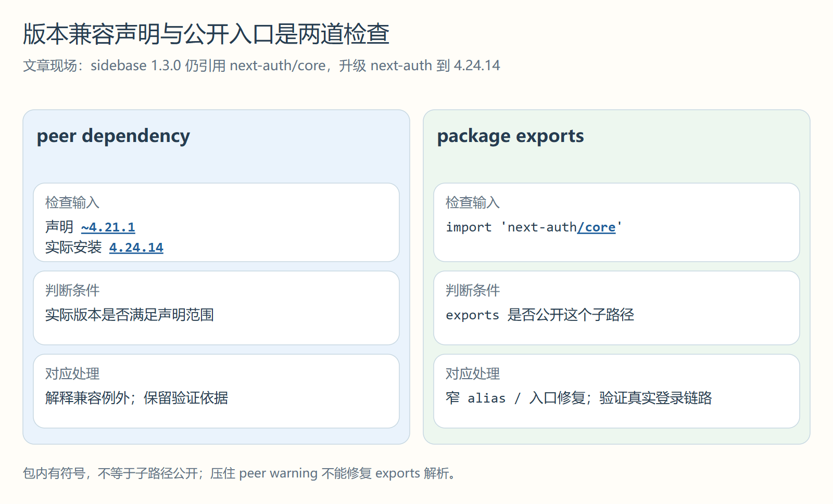
Task: Select the footer note starting 包内有符号
Action: tap(241, 473)
